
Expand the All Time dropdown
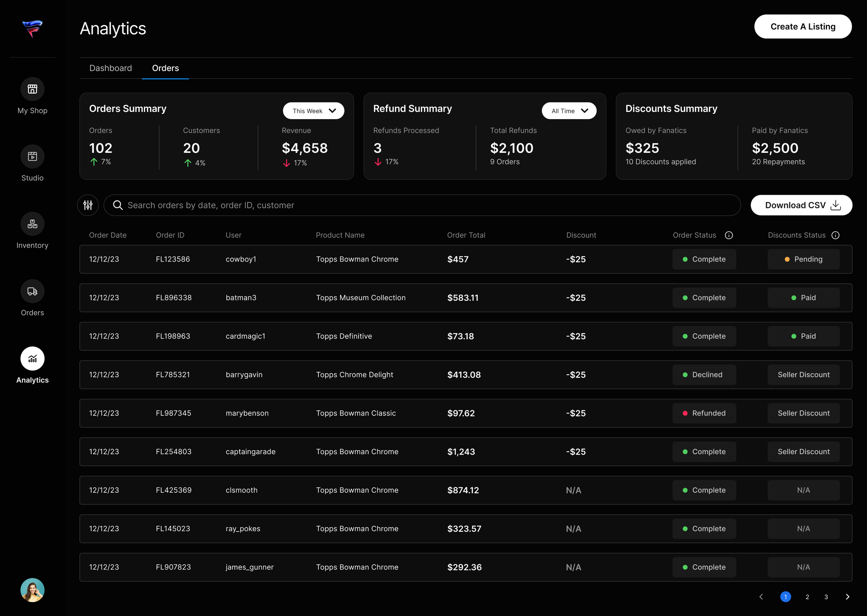point(569,111)
